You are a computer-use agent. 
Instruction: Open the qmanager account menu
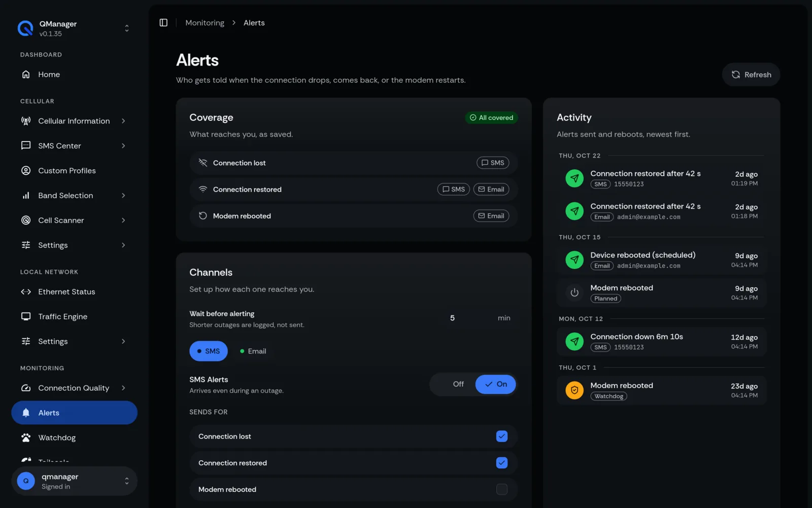74,481
